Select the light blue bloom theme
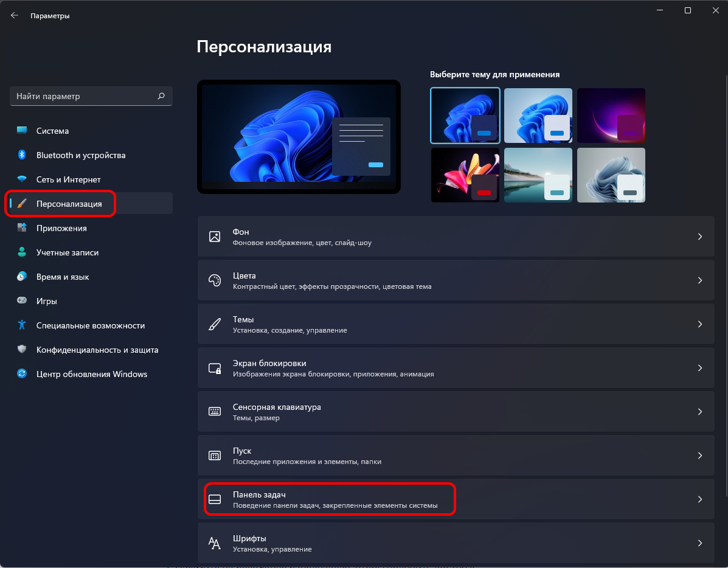728x568 pixels. 538,115
